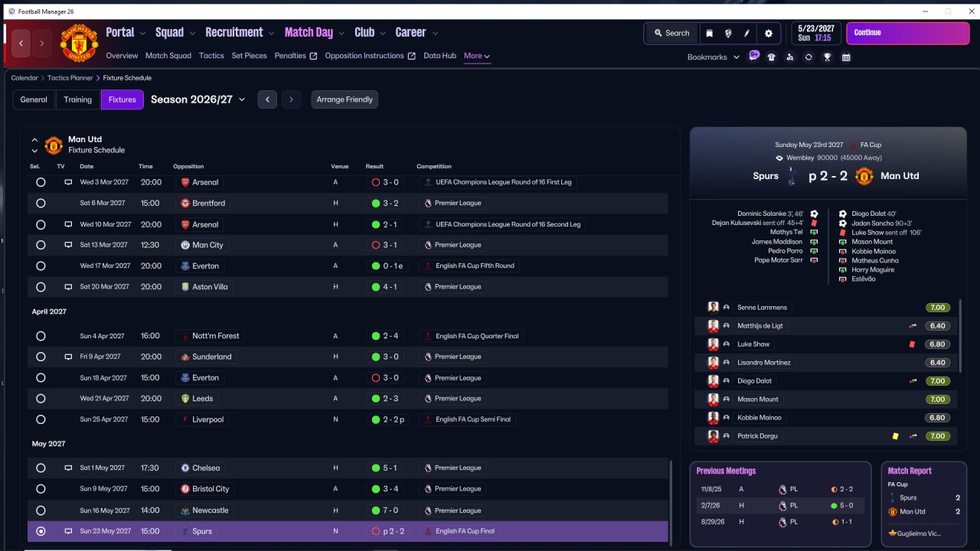Open the Data Hub submenu item
This screenshot has height=551, width=980.
(x=439, y=56)
